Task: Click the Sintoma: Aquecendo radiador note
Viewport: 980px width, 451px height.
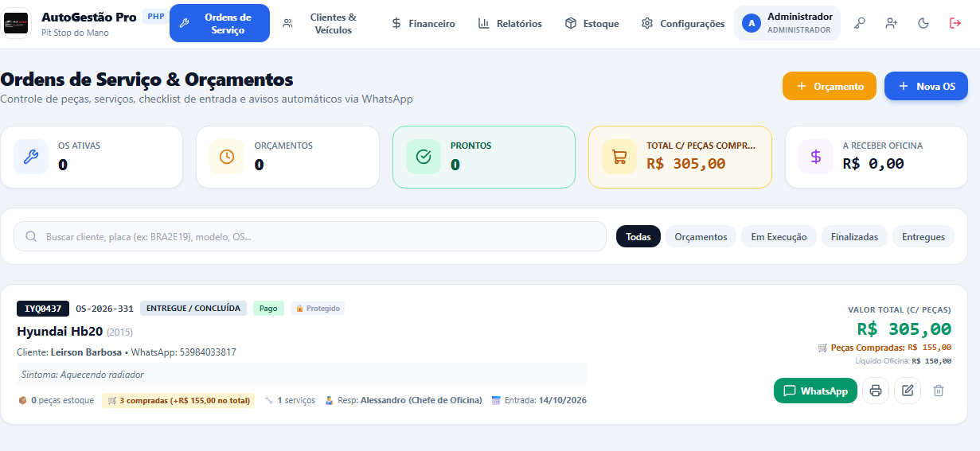Action: (301, 374)
